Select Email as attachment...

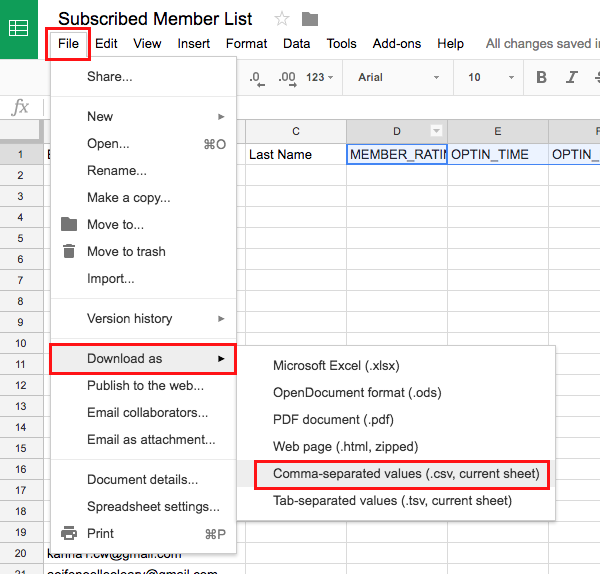pos(143,439)
